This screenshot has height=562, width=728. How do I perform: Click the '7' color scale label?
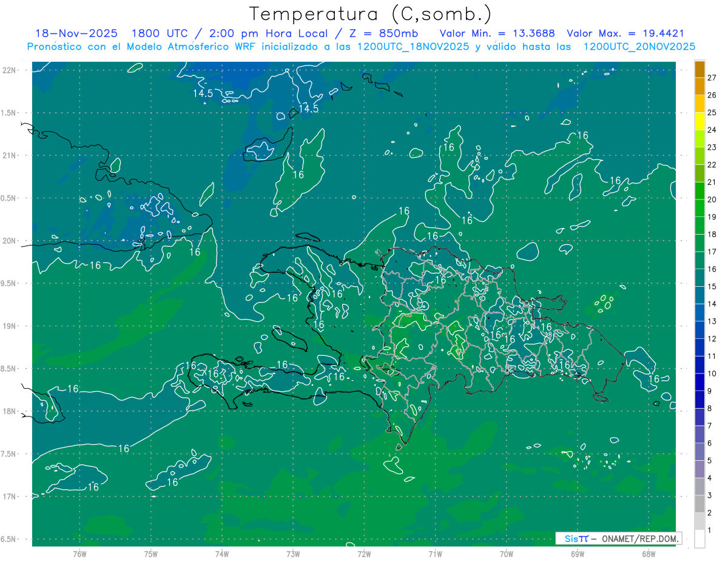[710, 426]
